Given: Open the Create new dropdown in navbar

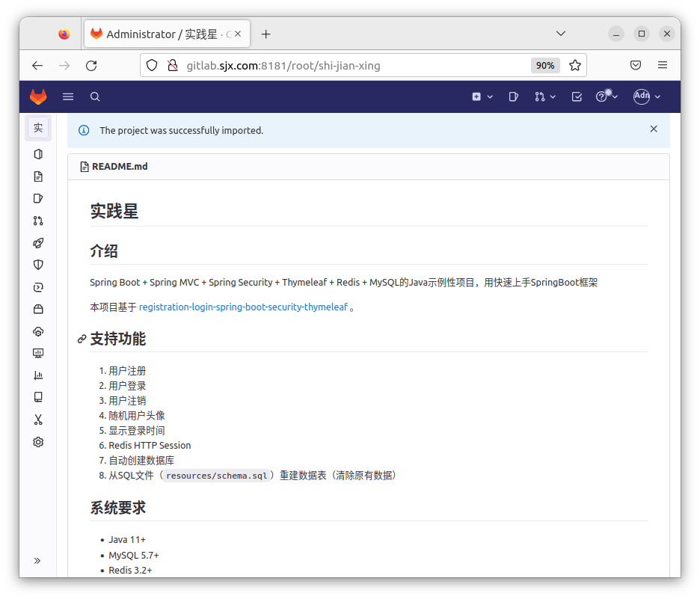Looking at the screenshot, I should point(482,96).
